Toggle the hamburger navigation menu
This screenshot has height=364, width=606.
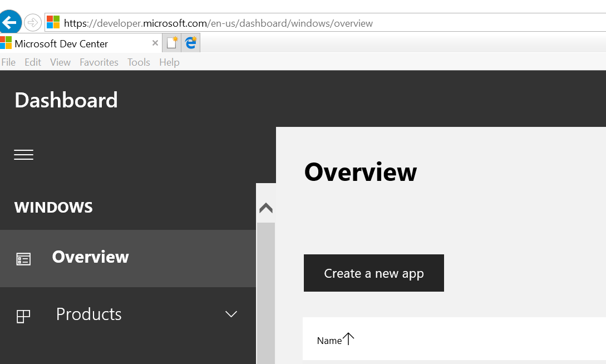[x=24, y=155]
